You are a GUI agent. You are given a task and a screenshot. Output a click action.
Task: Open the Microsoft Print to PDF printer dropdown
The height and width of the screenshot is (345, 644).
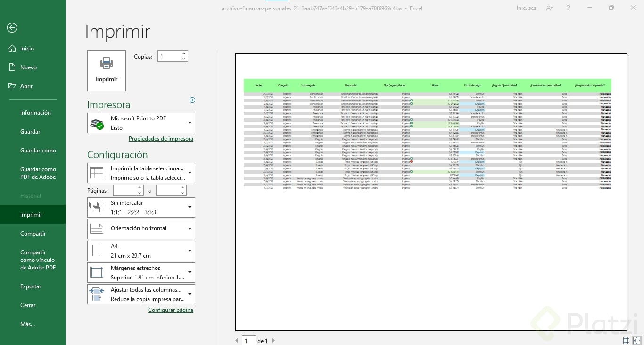coord(141,123)
